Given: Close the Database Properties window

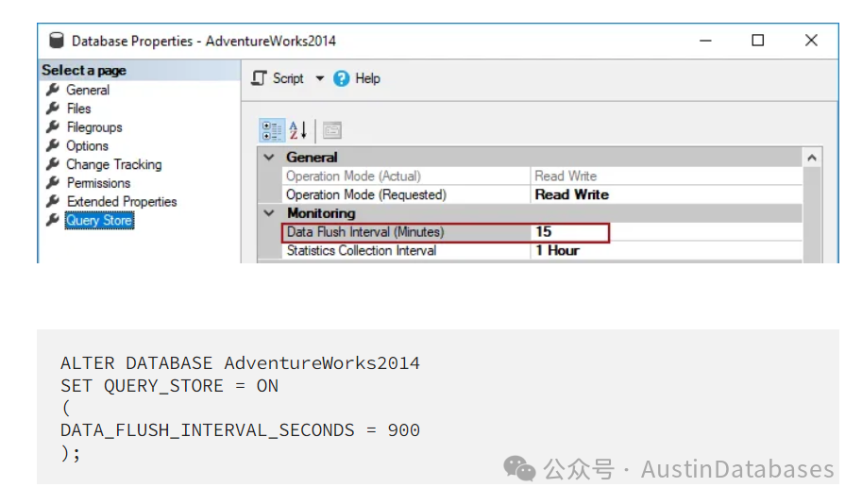Looking at the screenshot, I should [811, 41].
